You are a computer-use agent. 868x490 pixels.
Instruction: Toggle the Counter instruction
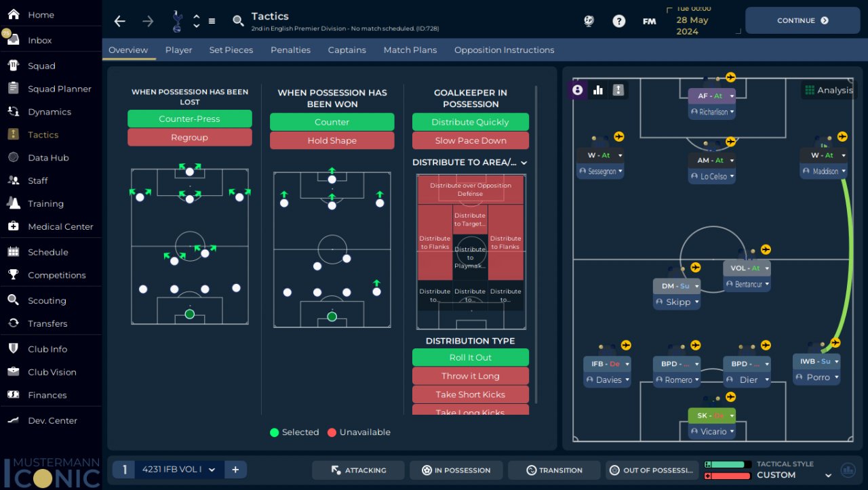tap(332, 122)
